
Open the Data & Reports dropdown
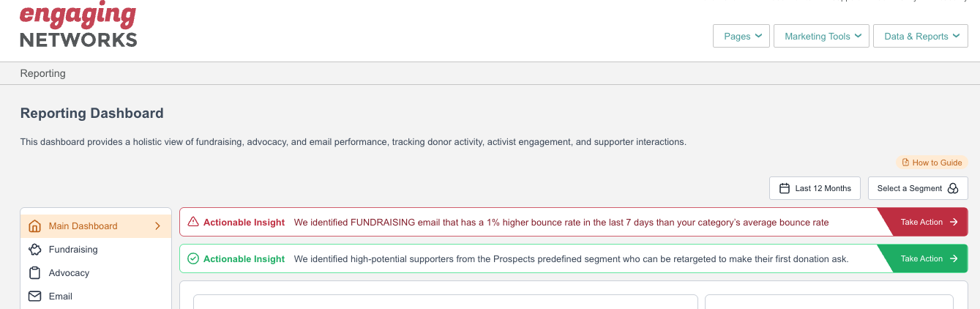(920, 36)
